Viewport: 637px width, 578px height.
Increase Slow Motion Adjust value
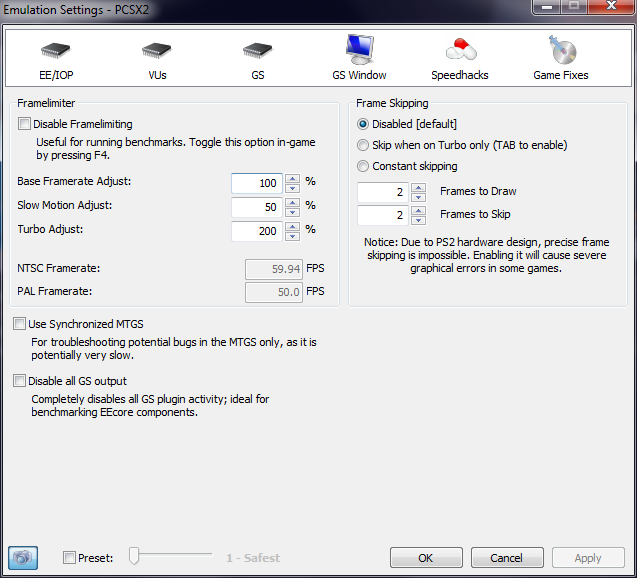pos(292,202)
